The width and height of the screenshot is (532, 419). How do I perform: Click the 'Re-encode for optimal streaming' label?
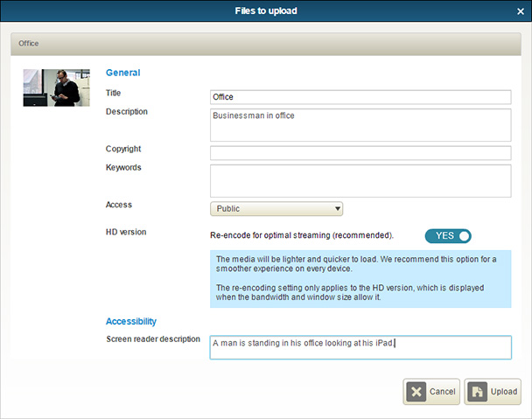point(302,235)
